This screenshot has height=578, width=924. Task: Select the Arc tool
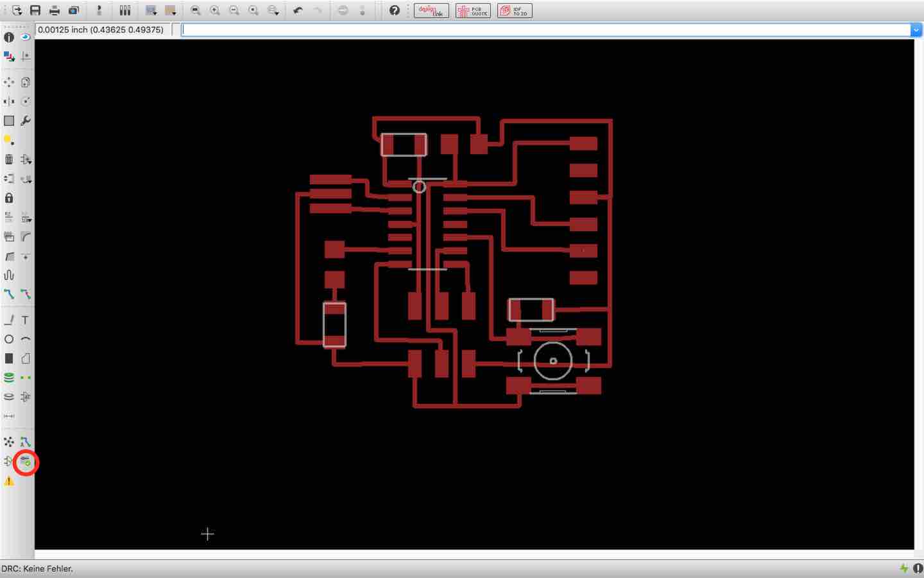pos(26,339)
